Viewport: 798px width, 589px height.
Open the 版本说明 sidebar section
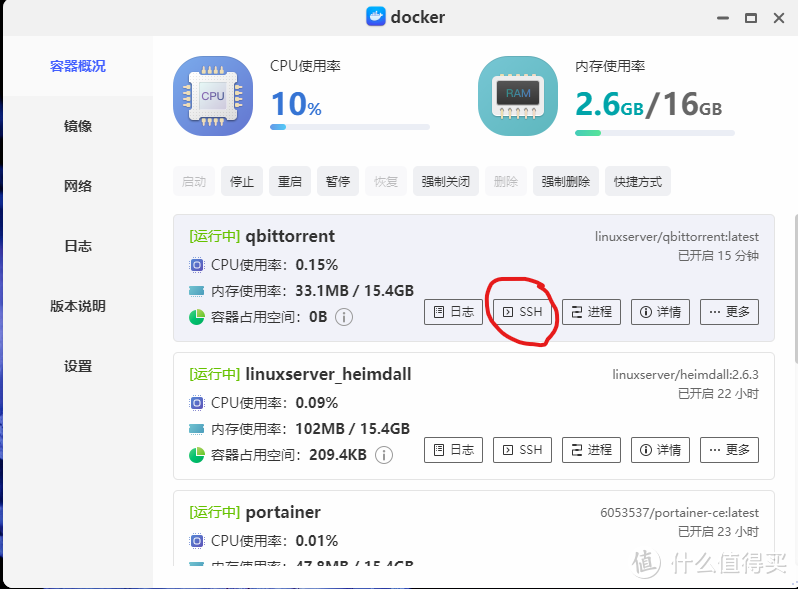[x=78, y=306]
